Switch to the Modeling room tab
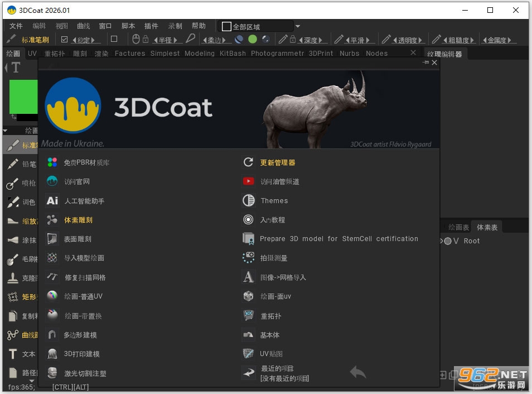This screenshot has width=532, height=394. 200,54
